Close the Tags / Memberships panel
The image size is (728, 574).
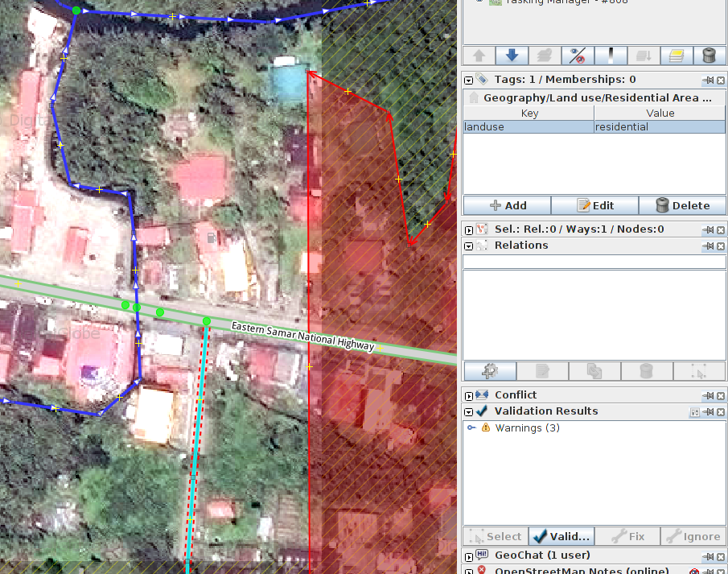pos(721,81)
